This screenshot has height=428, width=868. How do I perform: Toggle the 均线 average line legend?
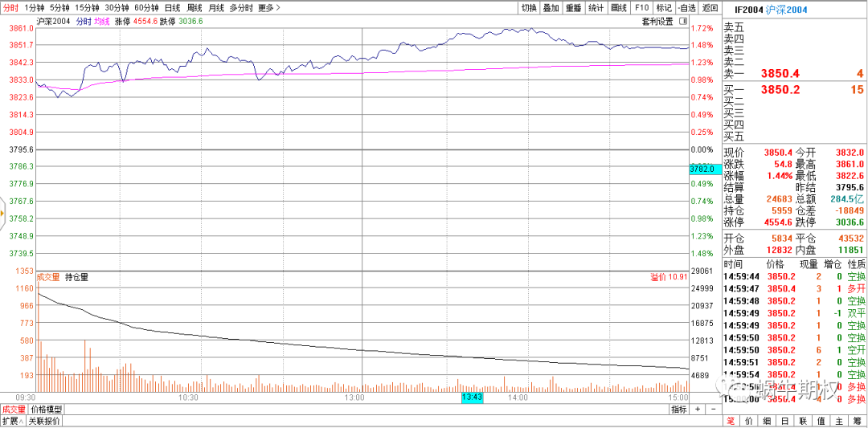101,21
